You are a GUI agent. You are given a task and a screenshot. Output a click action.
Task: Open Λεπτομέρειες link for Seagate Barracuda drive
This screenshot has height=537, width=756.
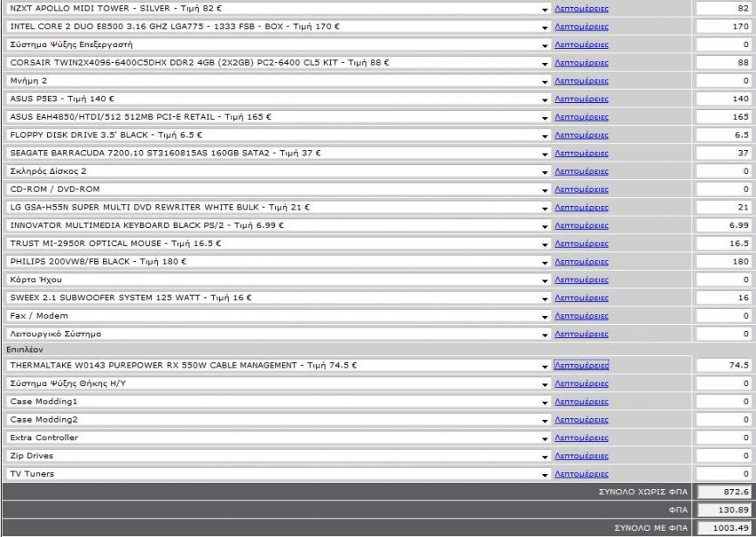(581, 154)
